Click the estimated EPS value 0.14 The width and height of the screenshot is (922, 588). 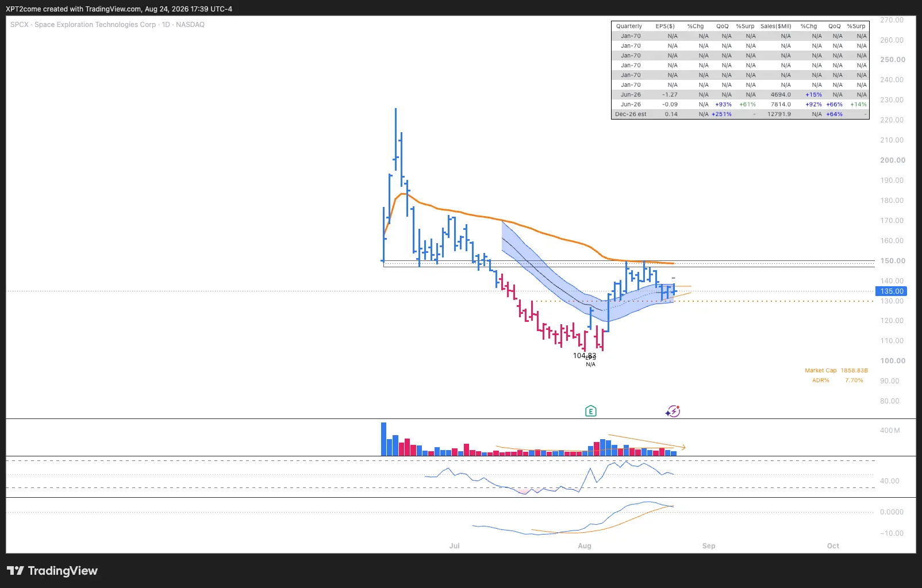coord(671,114)
